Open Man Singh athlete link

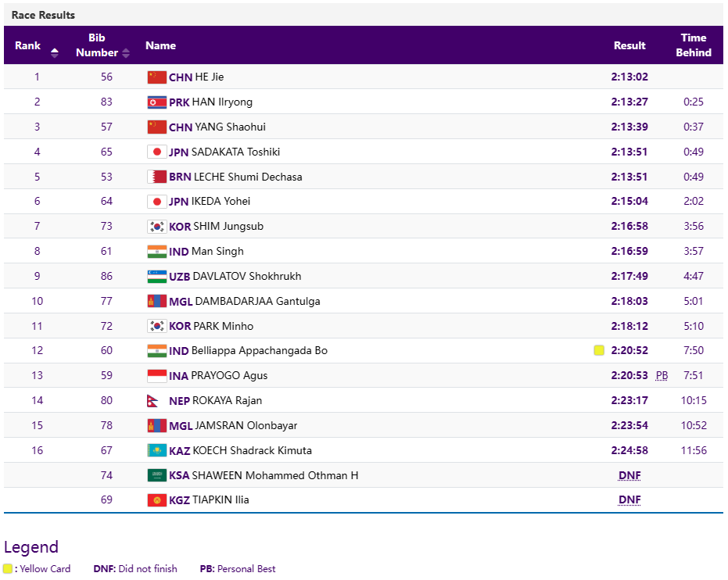click(x=217, y=252)
